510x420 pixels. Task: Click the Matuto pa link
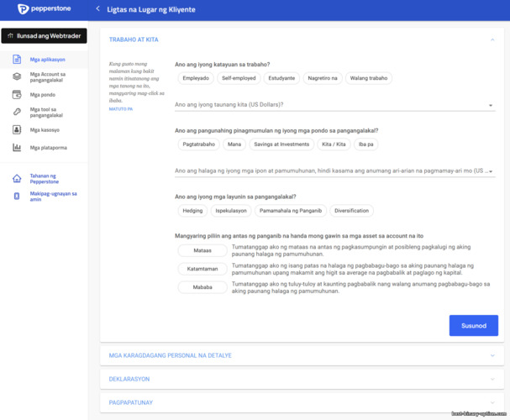pyautogui.click(x=120, y=109)
